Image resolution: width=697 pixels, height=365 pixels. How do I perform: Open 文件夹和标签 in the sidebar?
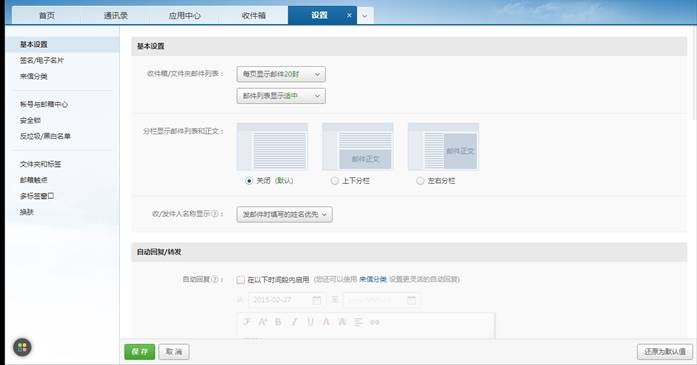[x=40, y=164]
